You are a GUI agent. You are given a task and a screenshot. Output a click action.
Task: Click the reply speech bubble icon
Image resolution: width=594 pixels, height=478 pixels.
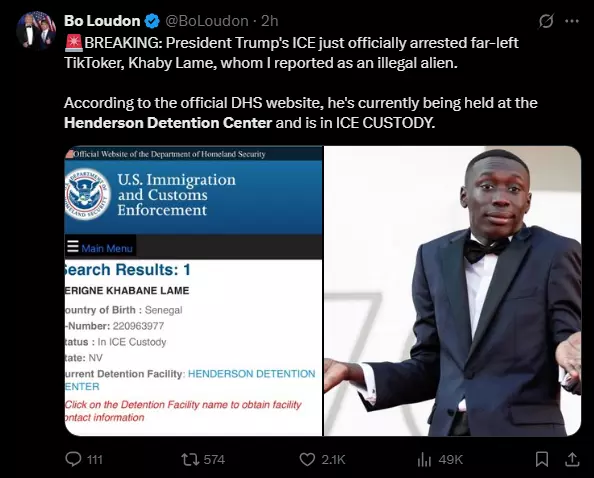(73, 459)
